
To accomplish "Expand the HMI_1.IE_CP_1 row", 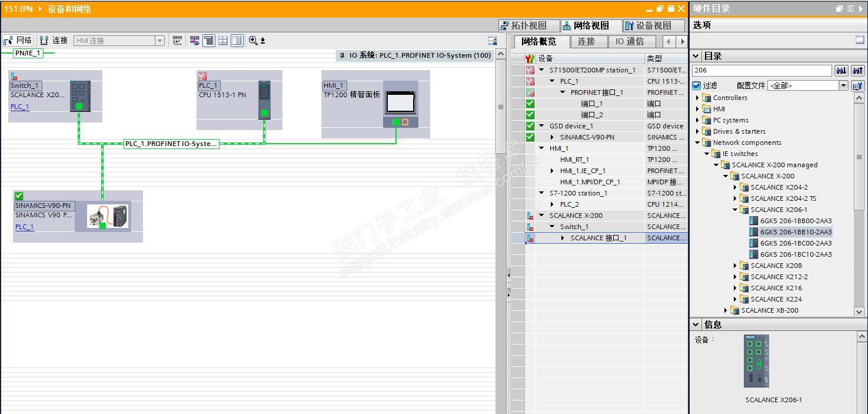I will point(552,171).
